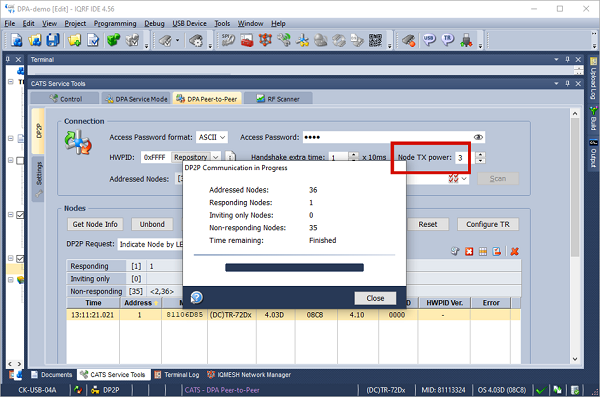Open the Upload Log side panel
The image size is (600, 397).
[593, 78]
